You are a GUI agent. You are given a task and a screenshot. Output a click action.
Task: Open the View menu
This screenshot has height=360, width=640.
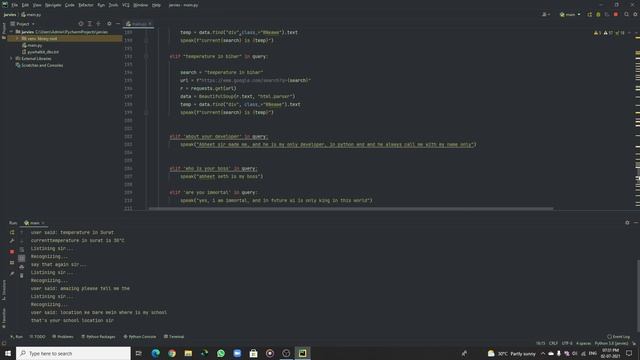37,5
